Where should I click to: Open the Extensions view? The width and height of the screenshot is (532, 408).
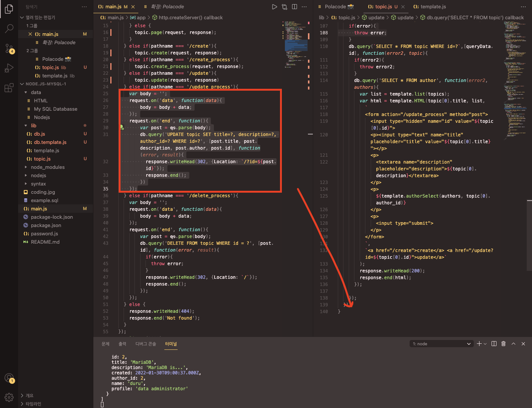pyautogui.click(x=9, y=88)
